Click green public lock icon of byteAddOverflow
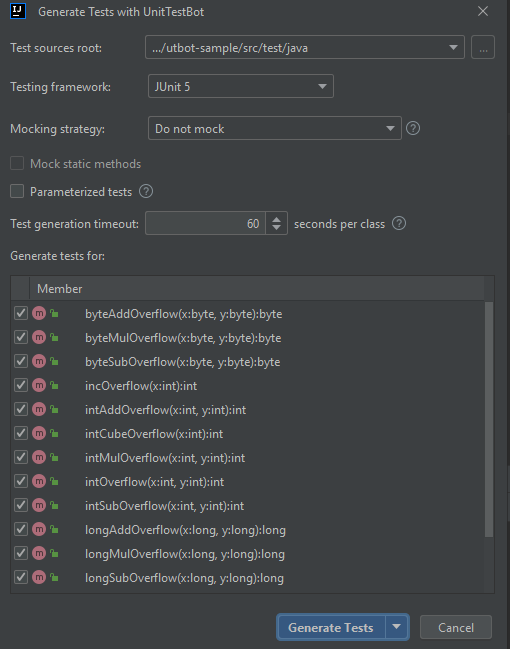 click(54, 313)
